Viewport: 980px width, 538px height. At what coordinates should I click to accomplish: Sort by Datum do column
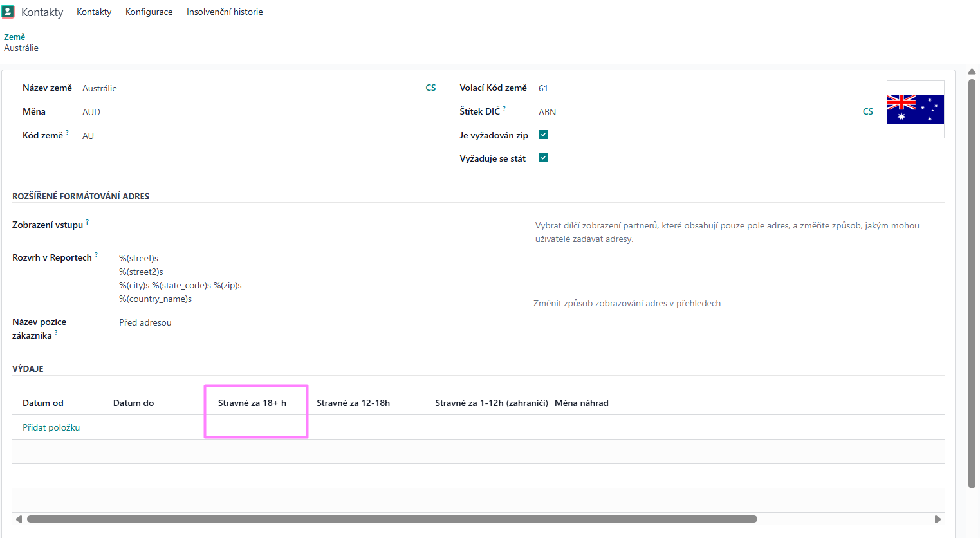134,403
